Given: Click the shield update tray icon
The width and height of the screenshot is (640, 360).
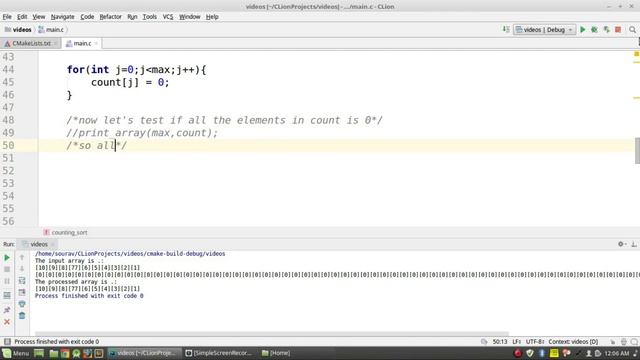Looking at the screenshot, I should [x=530, y=353].
